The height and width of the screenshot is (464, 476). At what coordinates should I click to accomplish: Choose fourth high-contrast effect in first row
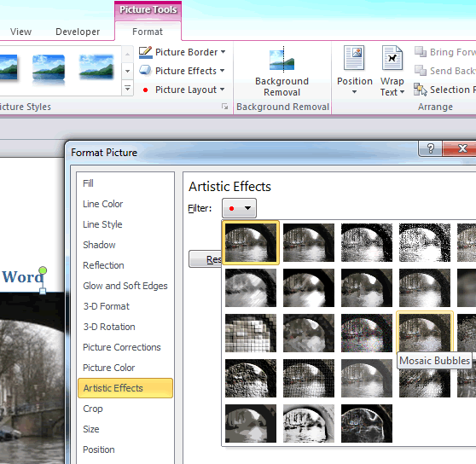coord(425,243)
